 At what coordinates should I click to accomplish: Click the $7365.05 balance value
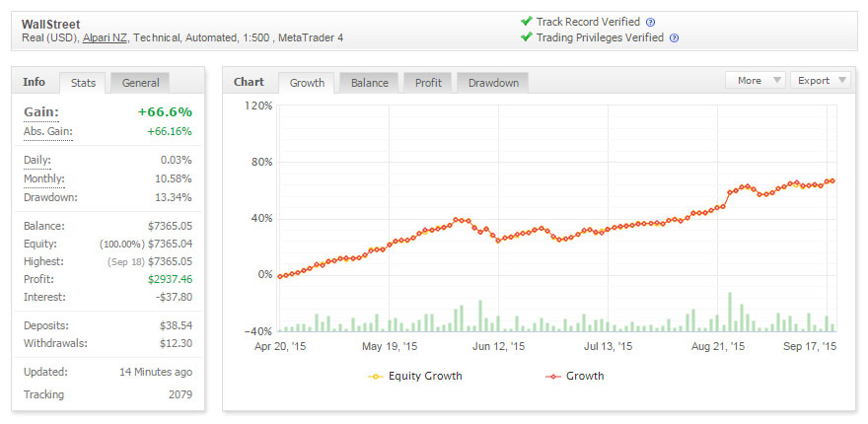coord(170,226)
